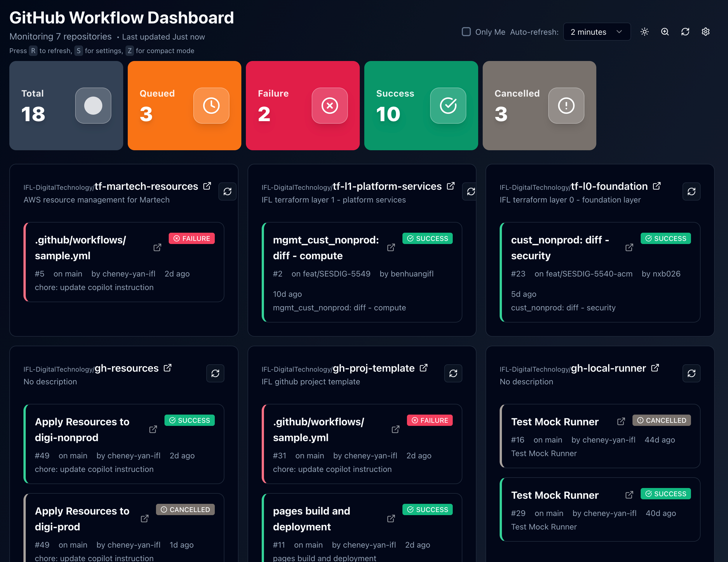Open tf-martech-resources repo external link icon
This screenshot has height=562, width=728.
(207, 186)
